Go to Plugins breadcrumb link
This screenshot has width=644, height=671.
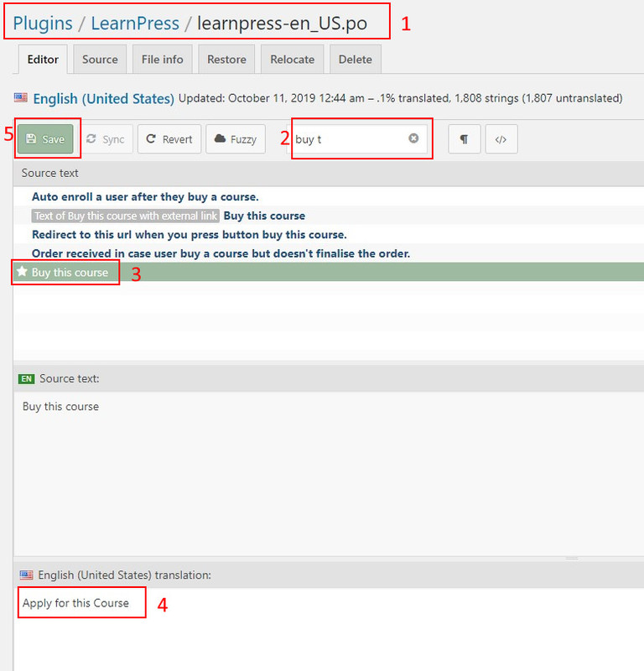(43, 23)
